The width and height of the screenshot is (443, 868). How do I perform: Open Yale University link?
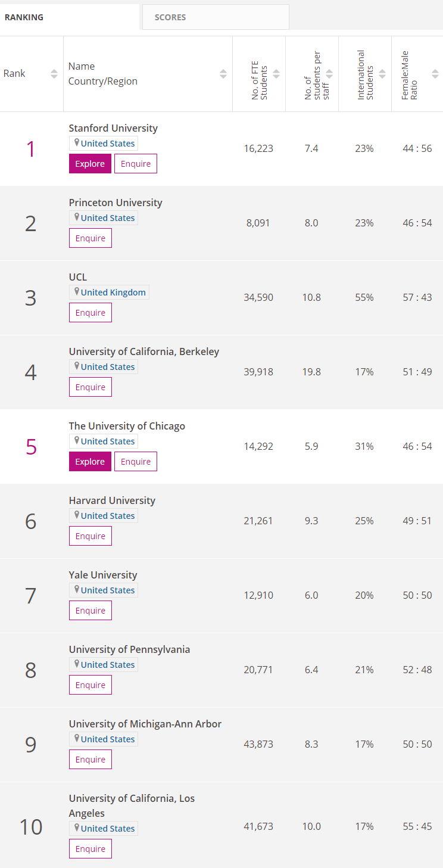[x=103, y=575]
